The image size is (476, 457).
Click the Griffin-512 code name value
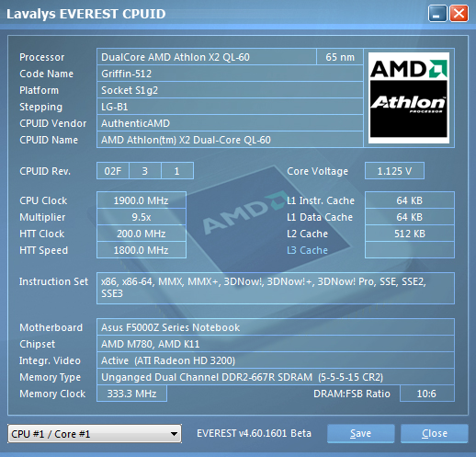(230, 74)
